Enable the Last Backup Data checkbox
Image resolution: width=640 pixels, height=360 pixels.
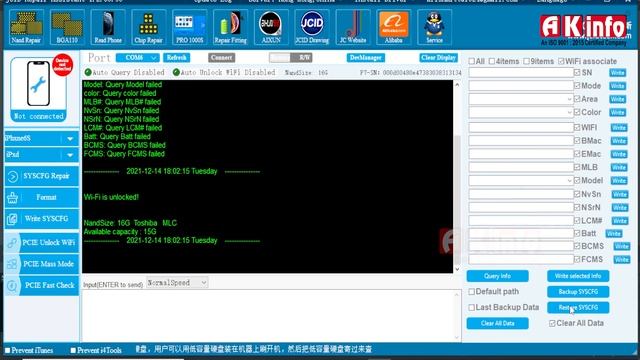click(471, 307)
